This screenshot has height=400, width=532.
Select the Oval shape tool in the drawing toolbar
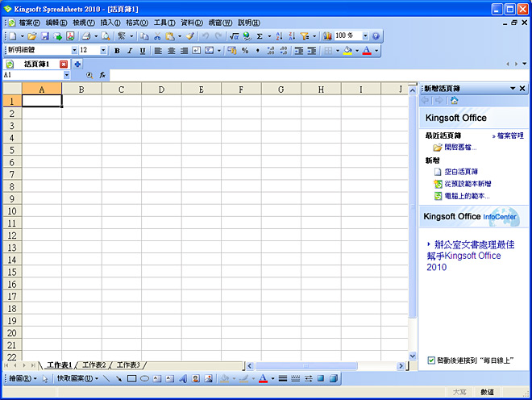click(144, 378)
